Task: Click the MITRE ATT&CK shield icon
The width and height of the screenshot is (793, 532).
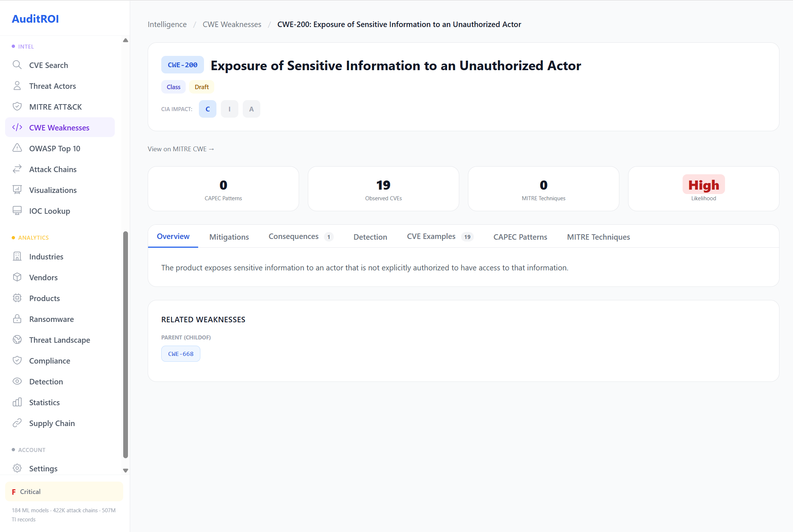Action: [17, 106]
